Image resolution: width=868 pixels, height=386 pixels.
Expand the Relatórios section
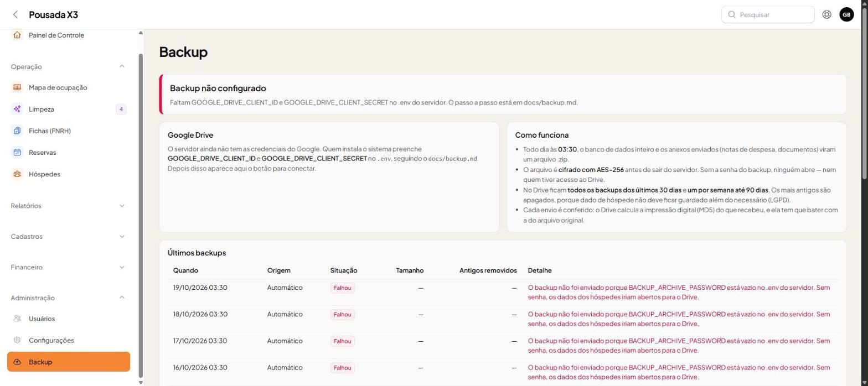click(122, 206)
